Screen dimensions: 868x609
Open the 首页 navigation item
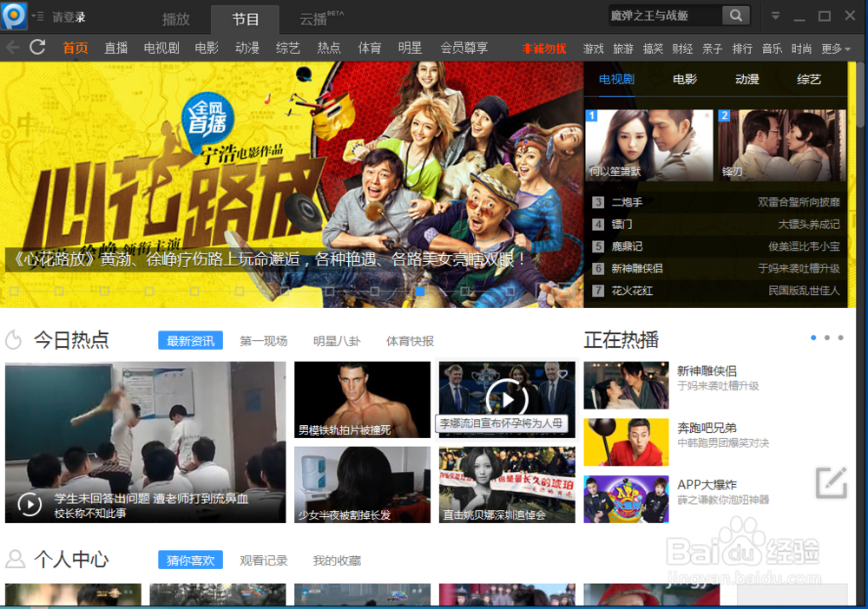click(76, 48)
